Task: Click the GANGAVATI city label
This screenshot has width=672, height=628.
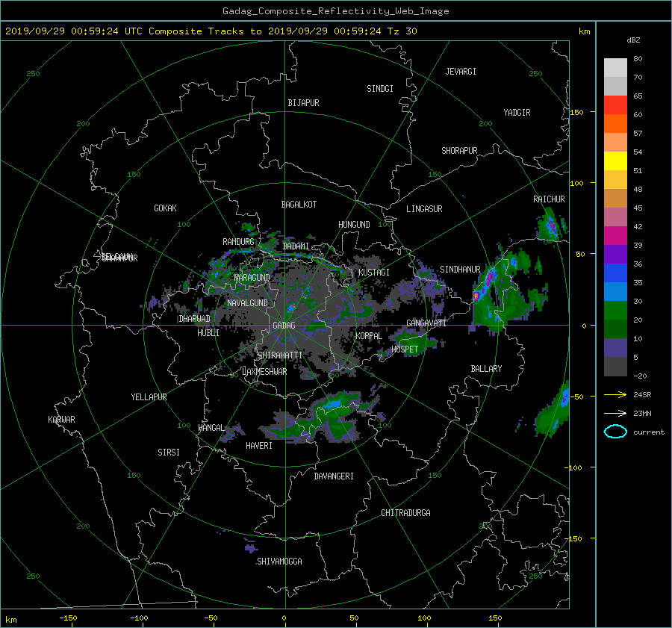Action: (426, 323)
